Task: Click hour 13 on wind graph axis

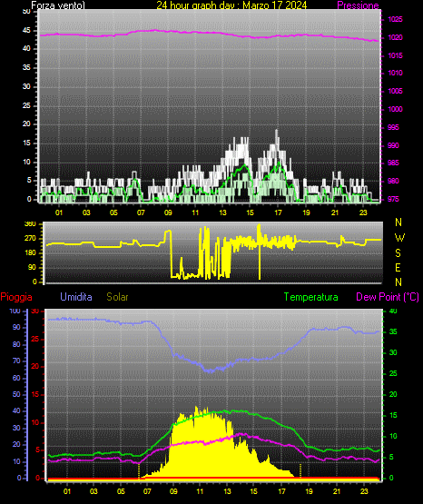Action: tap(222, 212)
